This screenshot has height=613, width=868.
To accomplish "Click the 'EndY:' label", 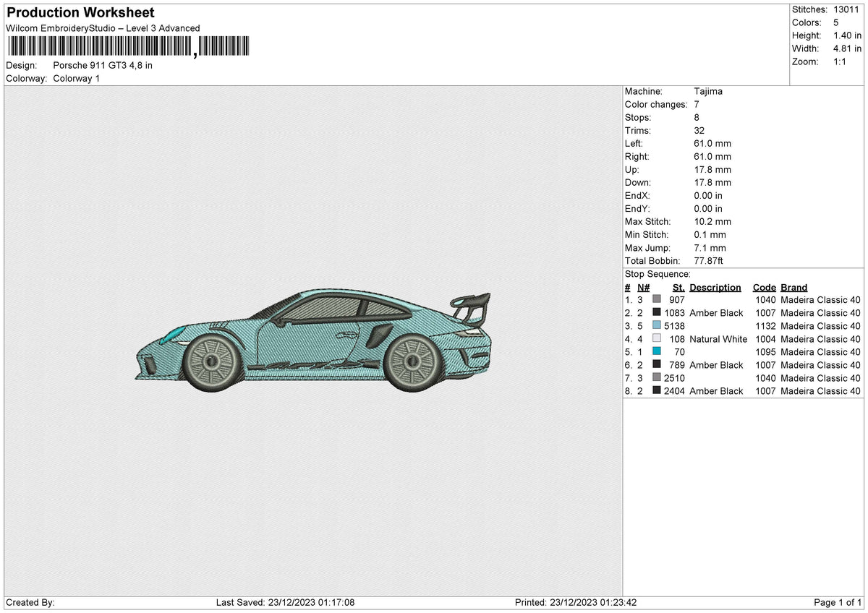I will click(638, 208).
